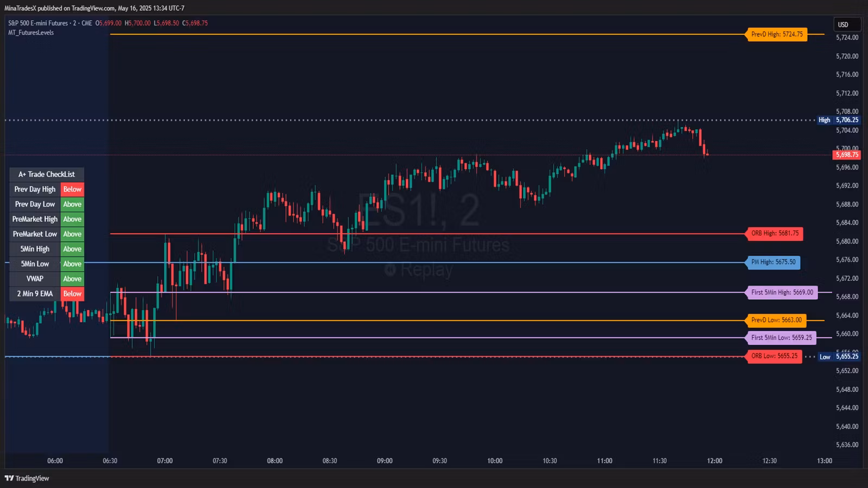The image size is (868, 488).
Task: Select the First 5Min Low 5659.25 label
Action: coord(781,337)
